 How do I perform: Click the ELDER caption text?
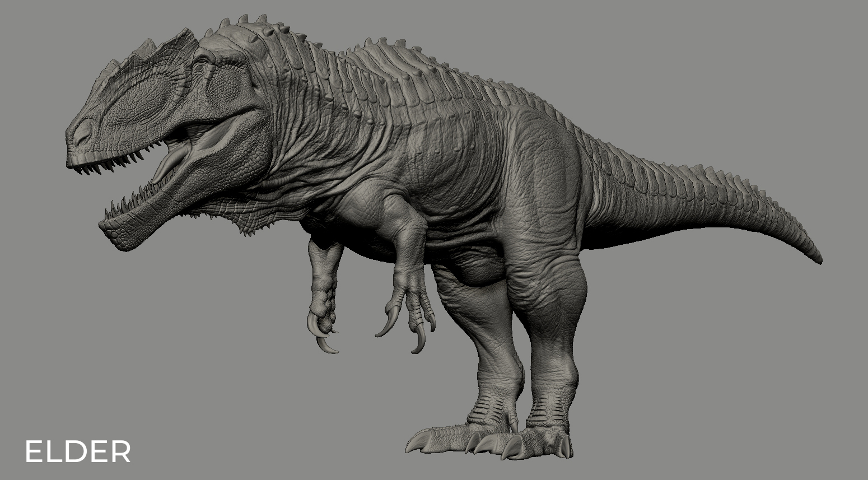[x=78, y=451]
